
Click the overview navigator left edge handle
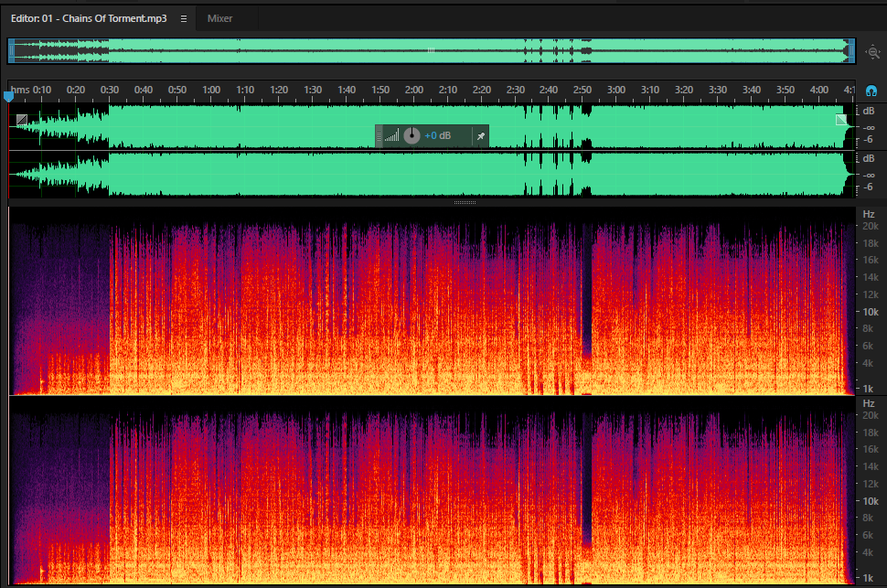[x=11, y=51]
